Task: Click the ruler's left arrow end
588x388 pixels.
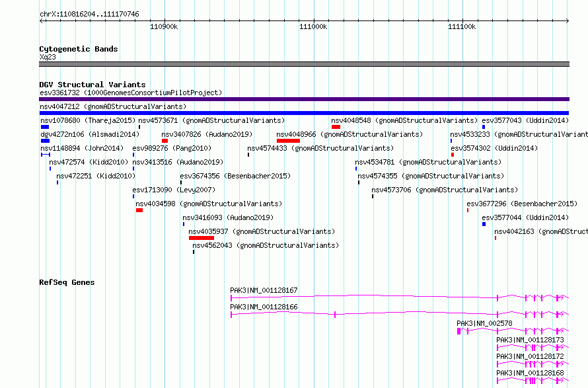Action: (x=41, y=20)
